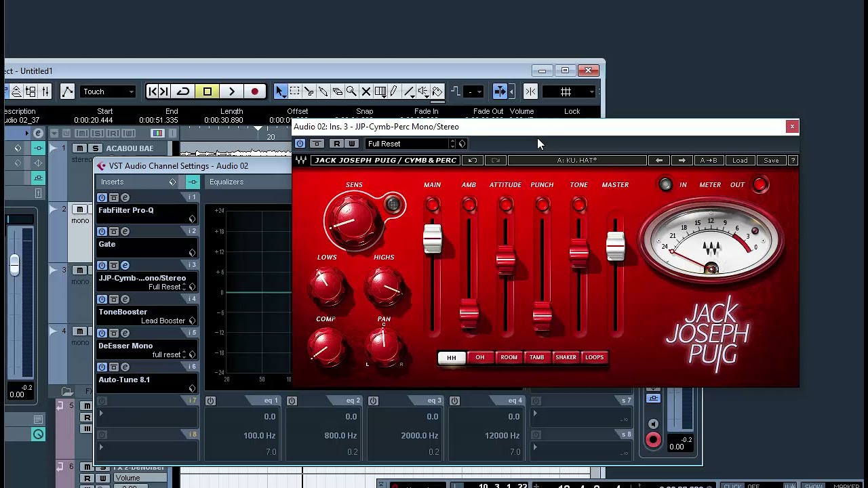Image resolution: width=868 pixels, height=488 pixels.
Task: Select the TAMB instrument mode
Action: tap(536, 357)
